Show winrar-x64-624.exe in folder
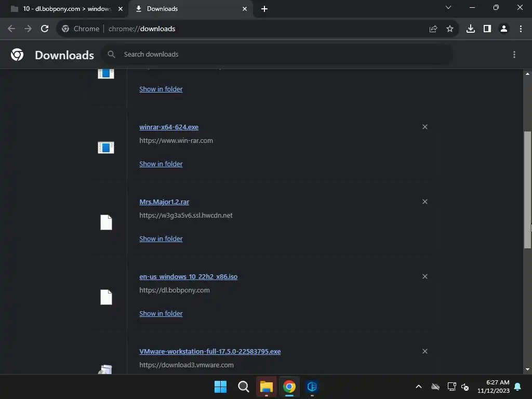 point(161,164)
